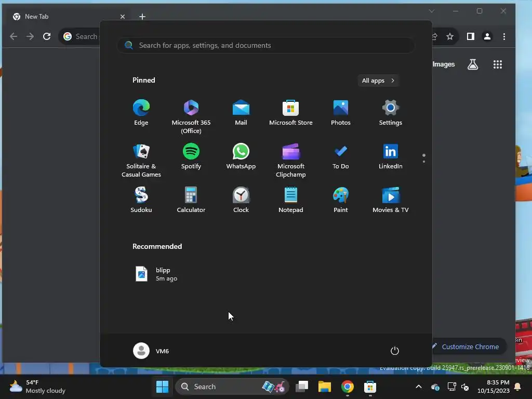Bookmark this tab with the star icon
Image resolution: width=532 pixels, height=399 pixels.
[450, 36]
